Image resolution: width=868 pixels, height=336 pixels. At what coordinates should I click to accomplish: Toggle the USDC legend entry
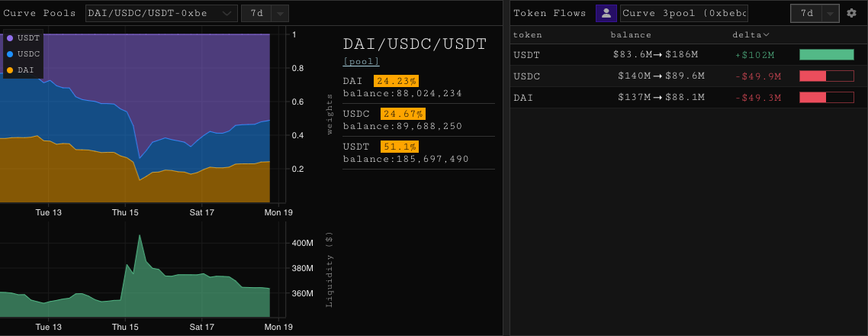click(23, 54)
